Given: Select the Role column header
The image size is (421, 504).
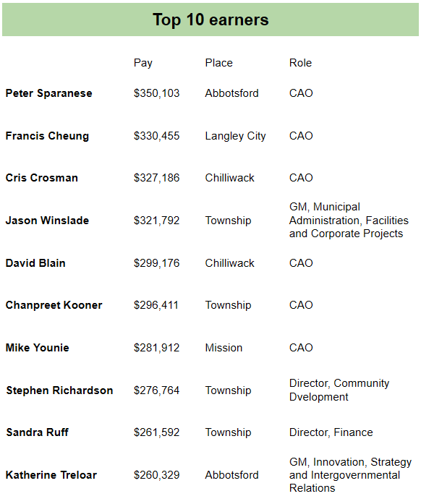Looking at the screenshot, I should pyautogui.click(x=300, y=63).
